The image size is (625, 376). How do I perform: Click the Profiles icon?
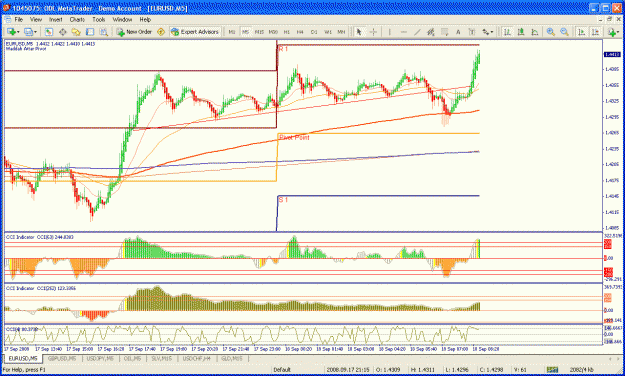point(28,32)
